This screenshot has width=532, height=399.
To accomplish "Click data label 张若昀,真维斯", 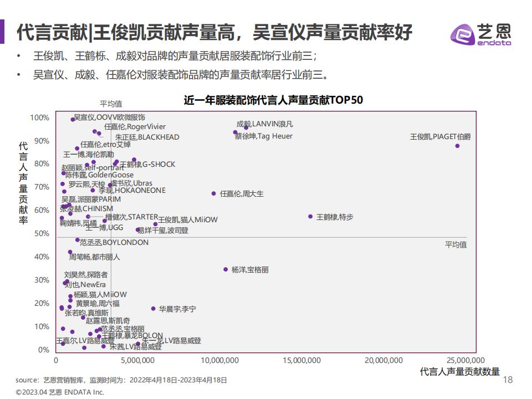I will click(x=86, y=313).
